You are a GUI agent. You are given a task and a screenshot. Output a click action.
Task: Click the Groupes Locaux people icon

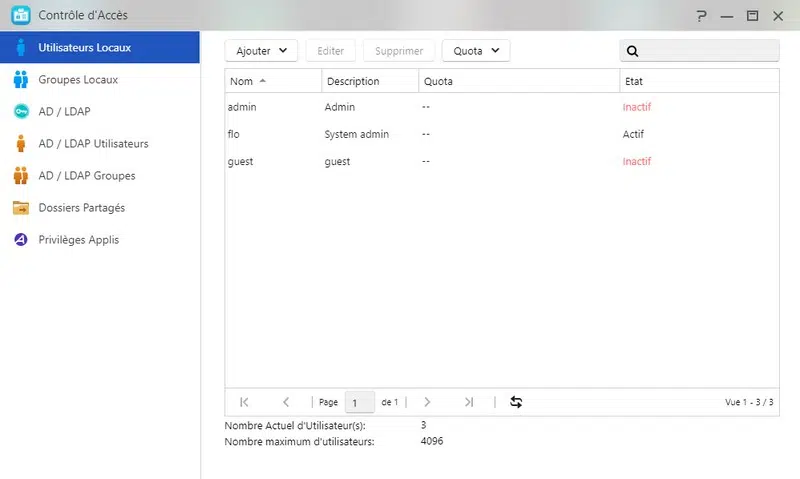pyautogui.click(x=21, y=80)
